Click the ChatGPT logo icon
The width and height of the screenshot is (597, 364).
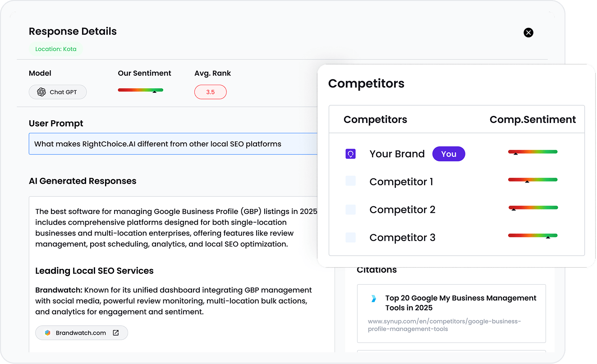[x=41, y=92]
